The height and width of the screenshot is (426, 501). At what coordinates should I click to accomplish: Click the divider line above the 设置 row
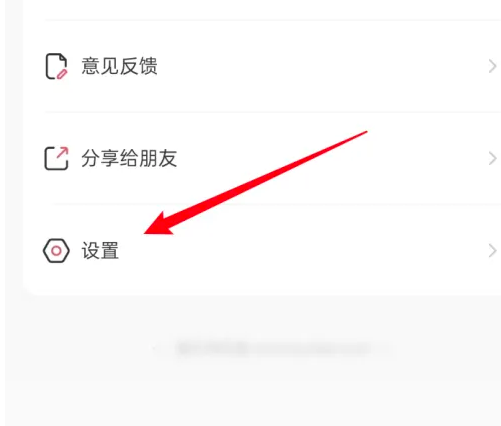pyautogui.click(x=277, y=204)
